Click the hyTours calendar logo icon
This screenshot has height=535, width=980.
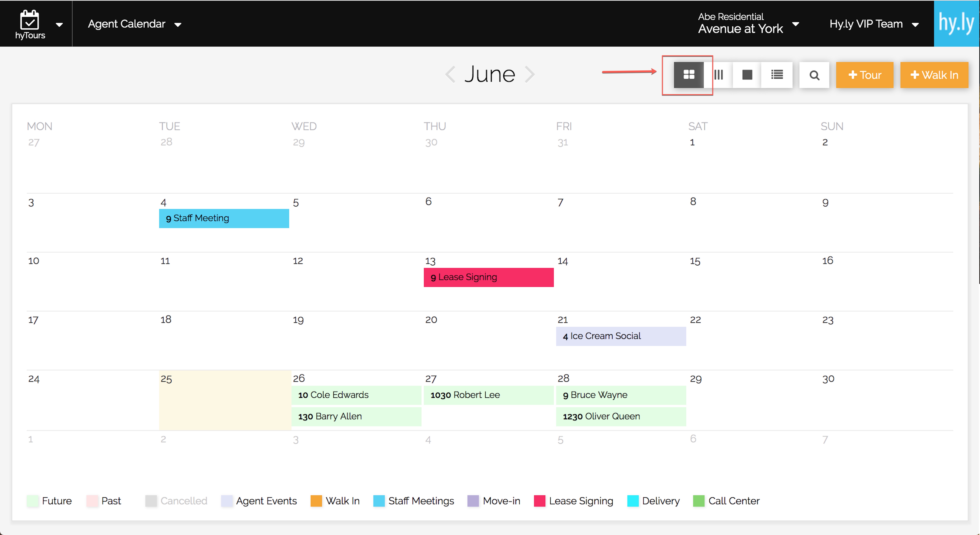pyautogui.click(x=30, y=20)
